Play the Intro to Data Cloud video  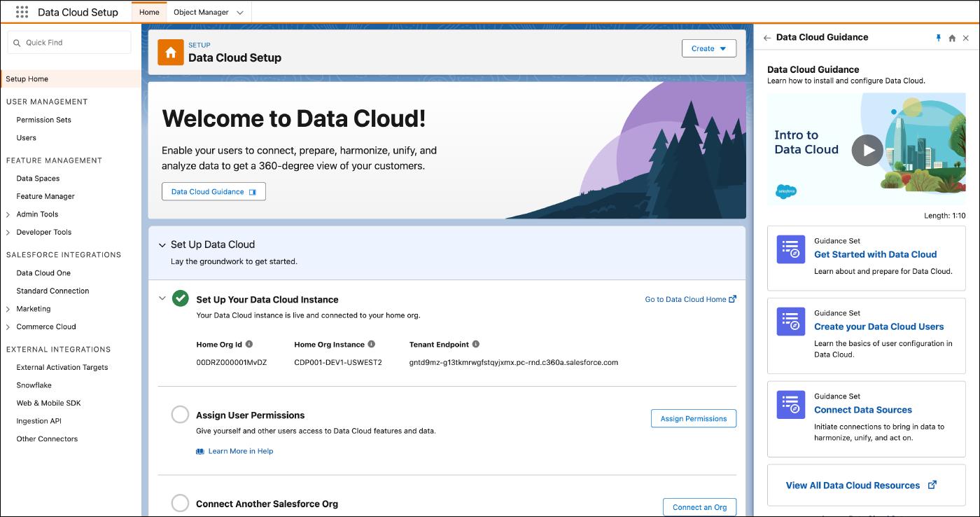pyautogui.click(x=867, y=150)
